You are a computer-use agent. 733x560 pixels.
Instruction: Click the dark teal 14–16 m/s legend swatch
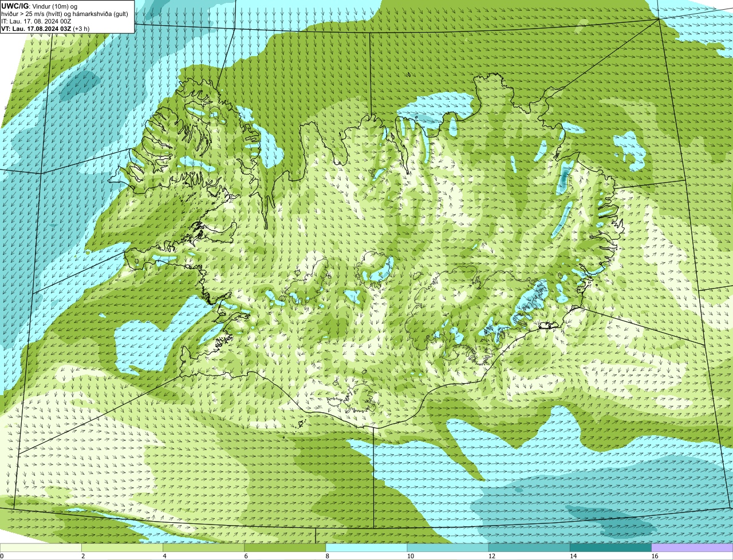click(x=611, y=548)
